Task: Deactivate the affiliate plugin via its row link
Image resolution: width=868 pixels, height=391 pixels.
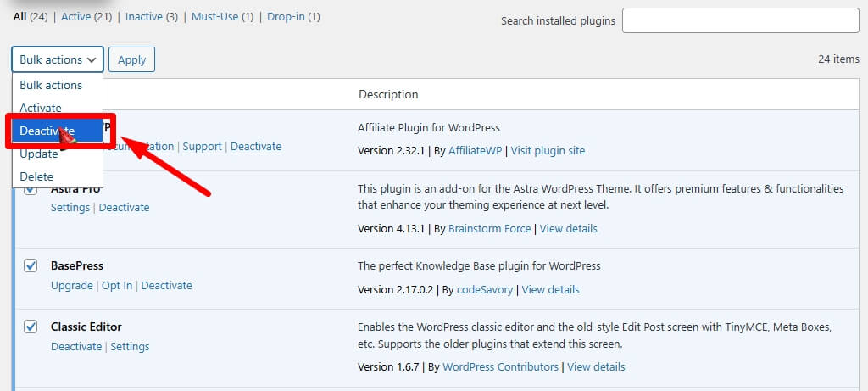Action: (x=256, y=146)
